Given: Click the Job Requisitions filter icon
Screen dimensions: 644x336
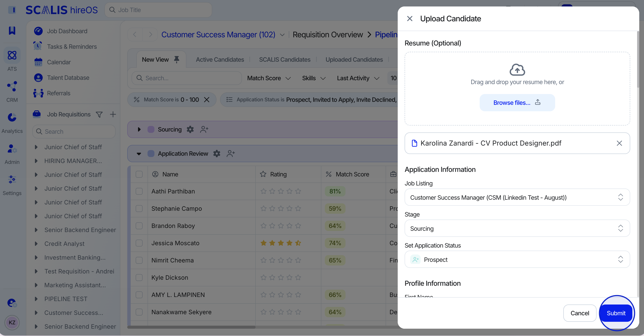Looking at the screenshot, I should [x=99, y=115].
